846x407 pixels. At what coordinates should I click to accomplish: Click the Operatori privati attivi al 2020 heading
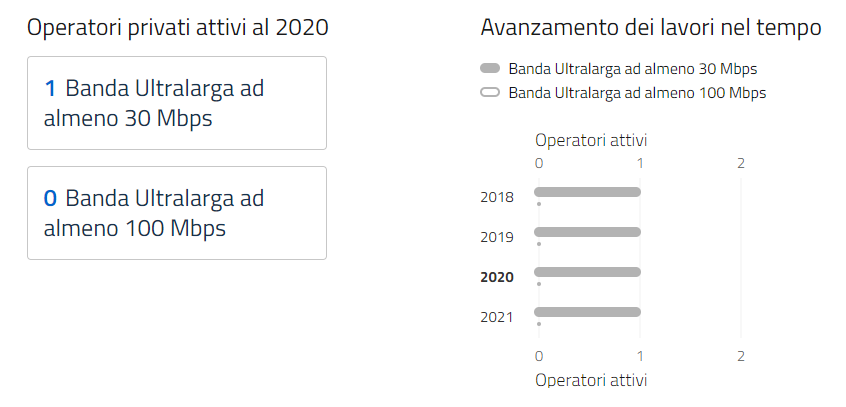[178, 28]
